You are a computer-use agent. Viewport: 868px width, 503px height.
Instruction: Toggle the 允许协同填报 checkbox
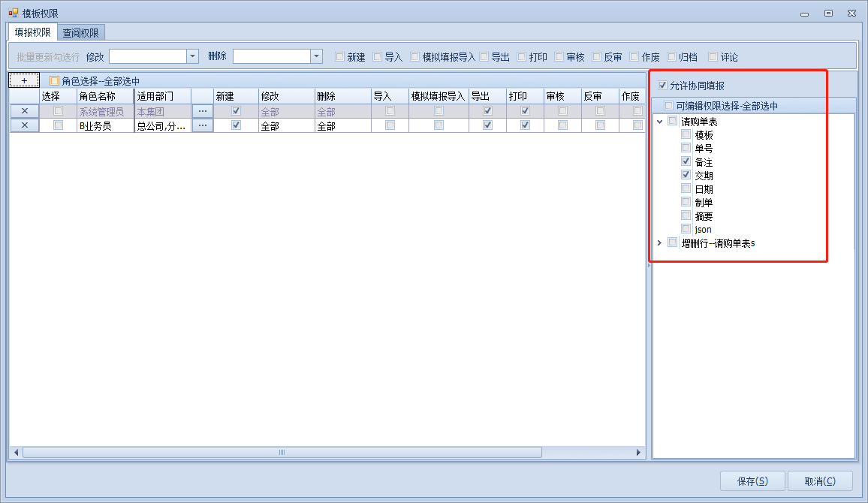click(662, 86)
